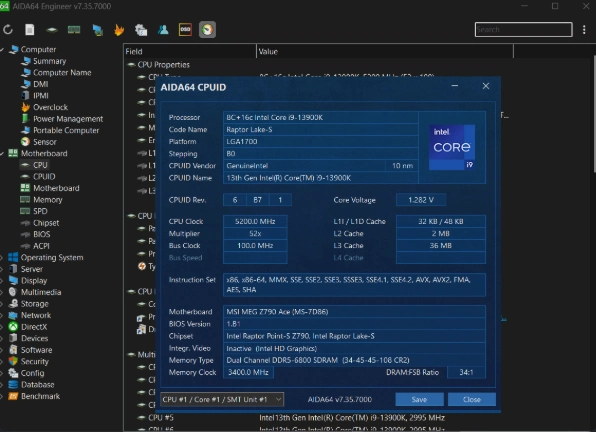Click the DirectX Xbox icon
This screenshot has width=596, height=432.
[13, 327]
